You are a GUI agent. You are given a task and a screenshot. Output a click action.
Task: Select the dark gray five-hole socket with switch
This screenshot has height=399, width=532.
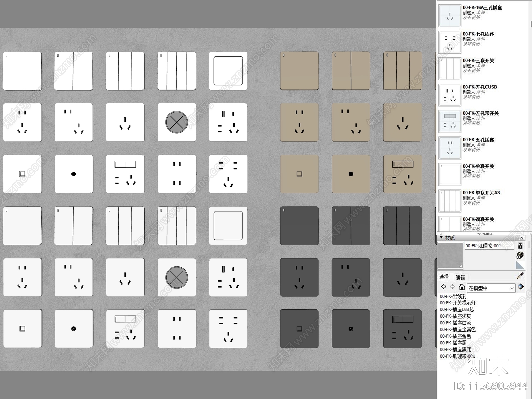pos(402,329)
